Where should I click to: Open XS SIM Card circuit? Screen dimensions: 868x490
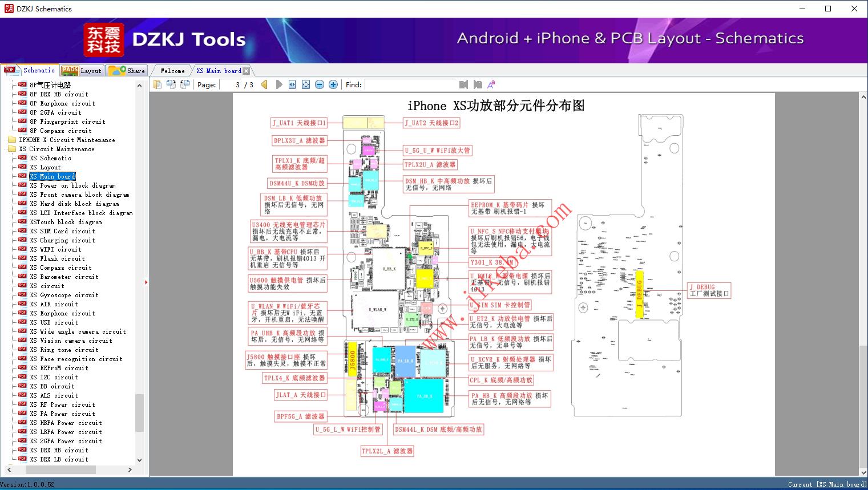click(62, 231)
